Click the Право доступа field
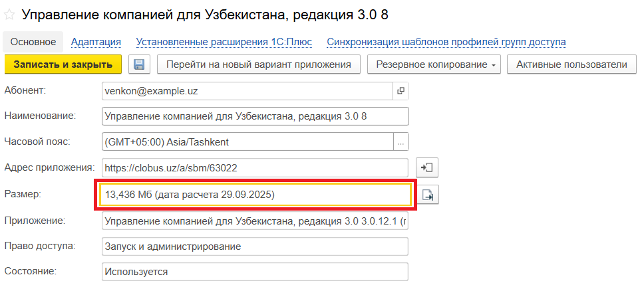644x283 pixels. (x=255, y=246)
